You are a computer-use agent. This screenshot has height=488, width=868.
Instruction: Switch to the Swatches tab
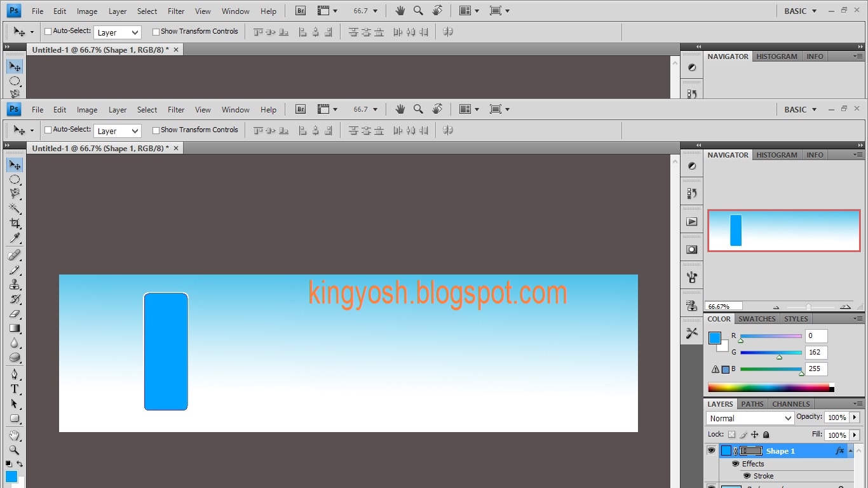click(757, 319)
